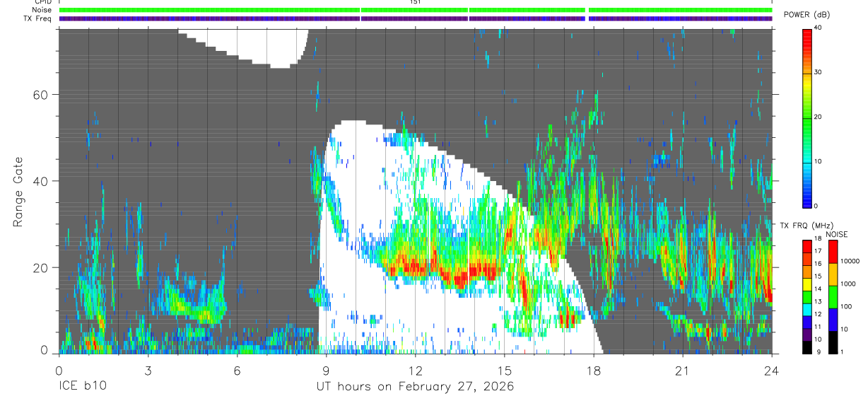Click the 40 tick on POWER colorbar
Screen dimensions: 868x401
(819, 28)
